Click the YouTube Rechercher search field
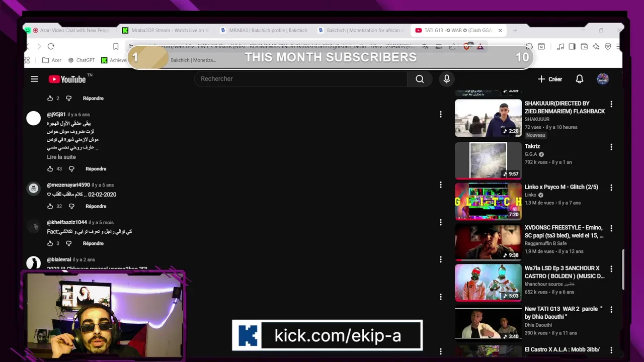The width and height of the screenshot is (644, 362). [301, 79]
